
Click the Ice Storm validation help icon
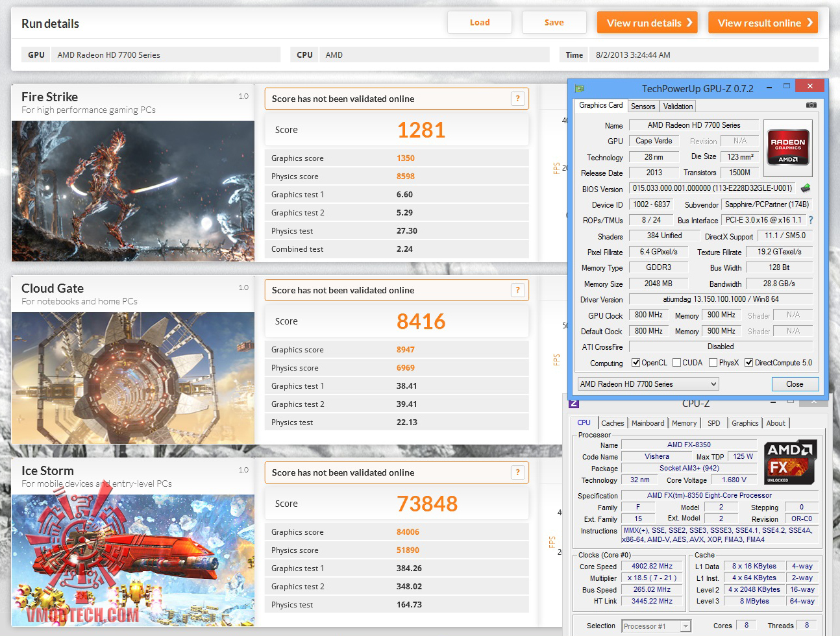(x=517, y=472)
